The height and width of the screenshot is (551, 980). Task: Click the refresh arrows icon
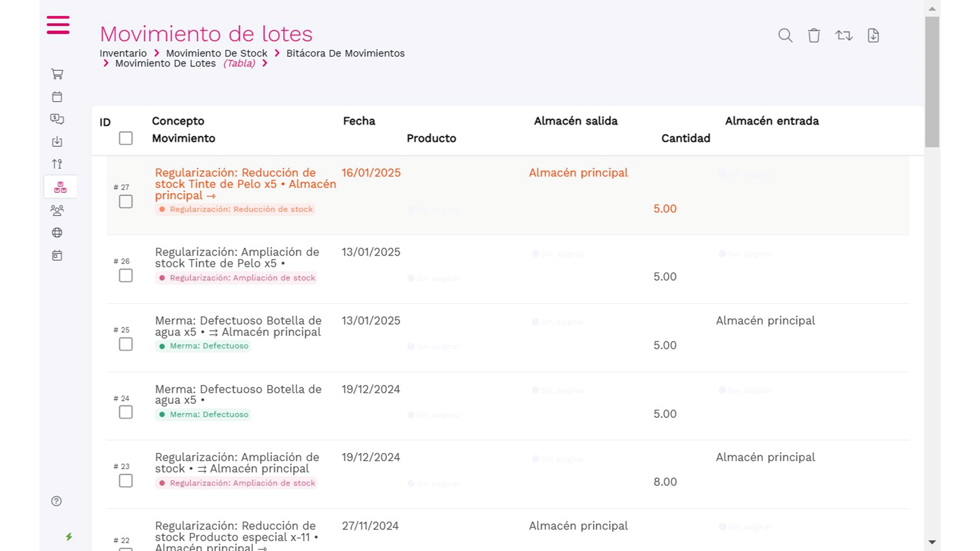tap(844, 35)
